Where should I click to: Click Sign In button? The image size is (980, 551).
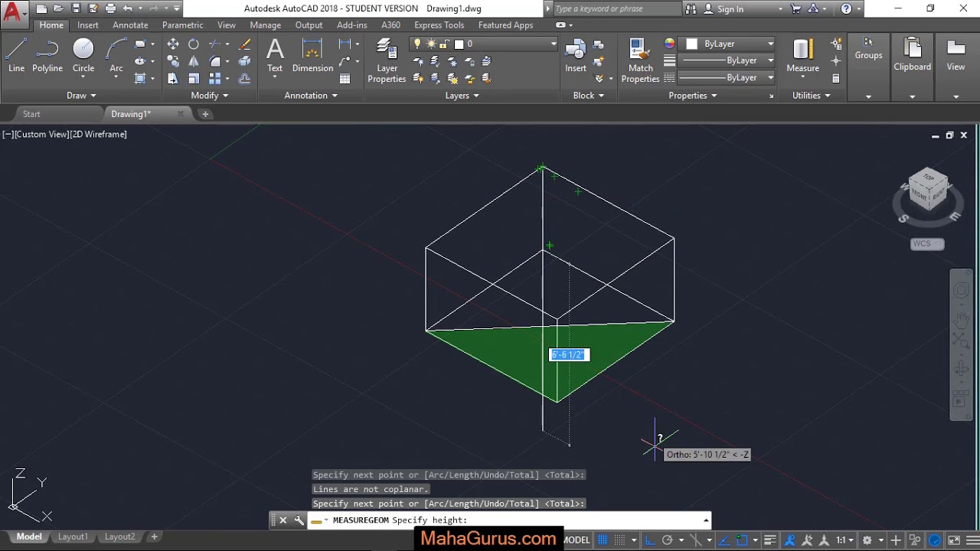pos(723,9)
